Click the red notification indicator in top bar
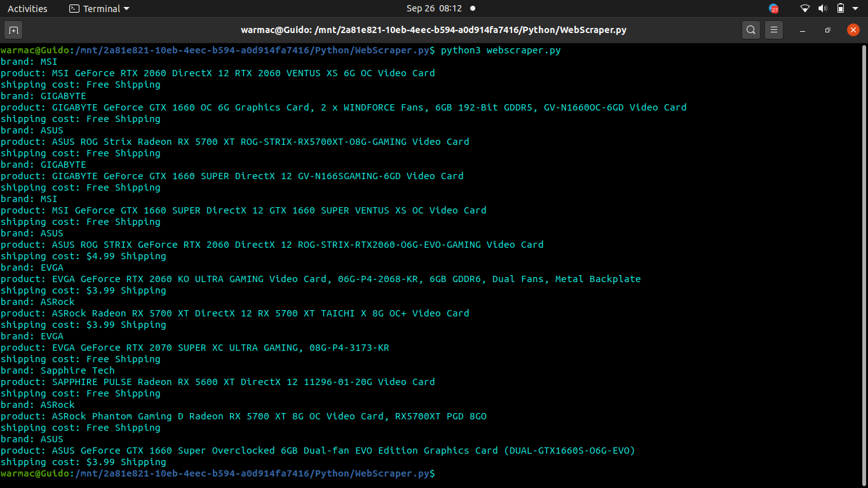The width and height of the screenshot is (868, 488). [x=773, y=9]
